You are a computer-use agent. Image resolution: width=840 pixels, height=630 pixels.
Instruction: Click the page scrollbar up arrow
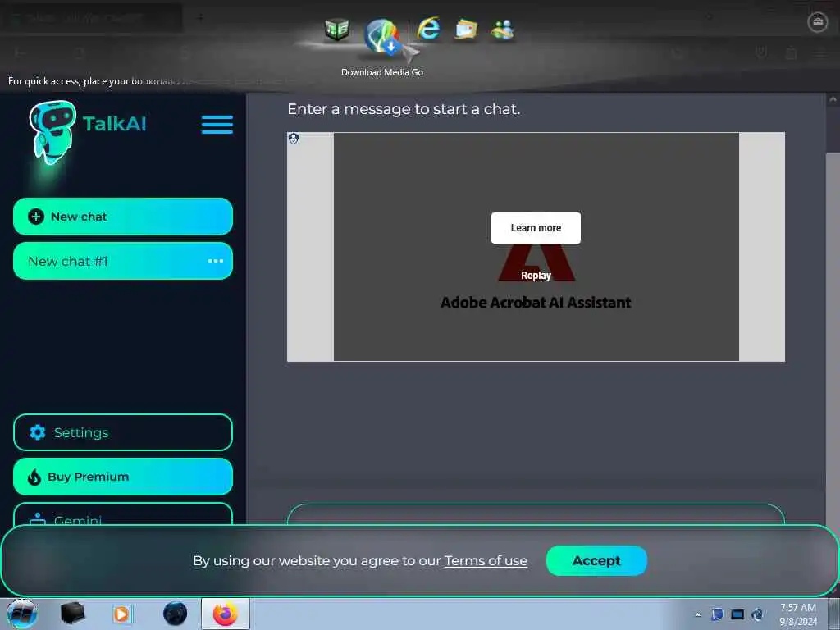point(833,99)
